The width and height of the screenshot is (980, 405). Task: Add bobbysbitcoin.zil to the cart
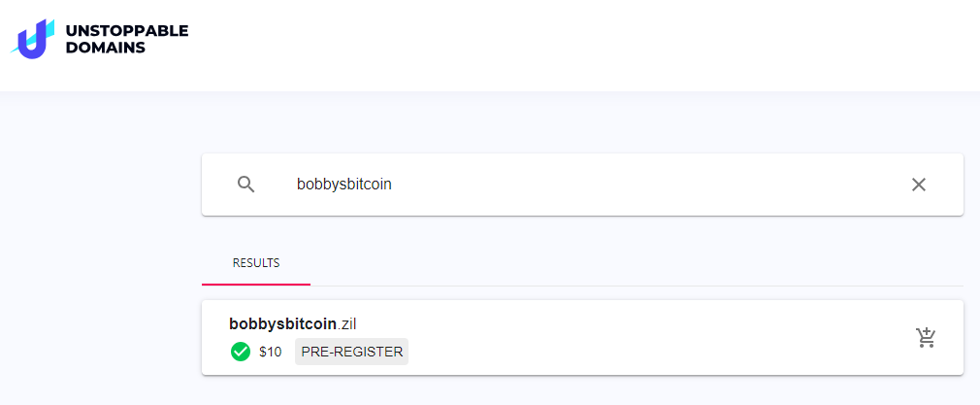pos(926,337)
